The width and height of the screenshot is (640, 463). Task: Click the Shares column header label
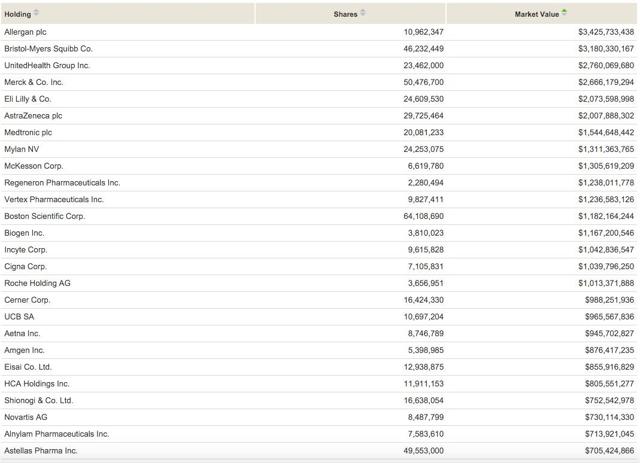tap(345, 14)
